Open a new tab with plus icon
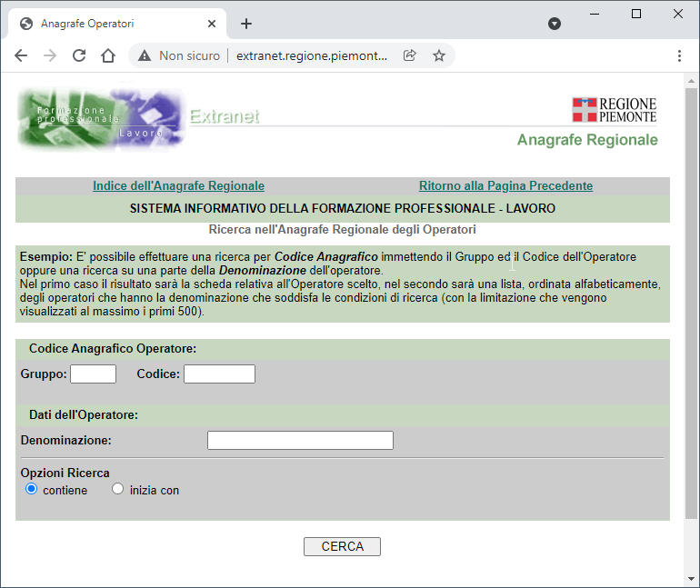The height and width of the screenshot is (588, 700). (x=246, y=24)
